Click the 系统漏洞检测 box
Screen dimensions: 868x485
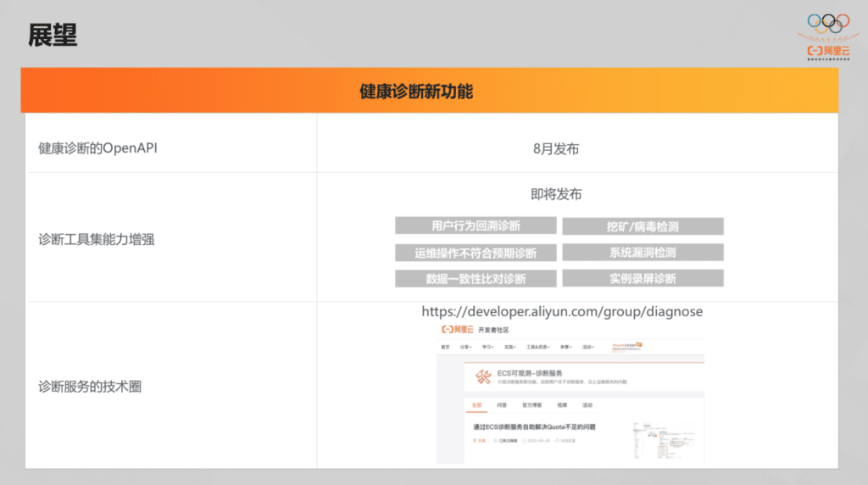pos(643,253)
